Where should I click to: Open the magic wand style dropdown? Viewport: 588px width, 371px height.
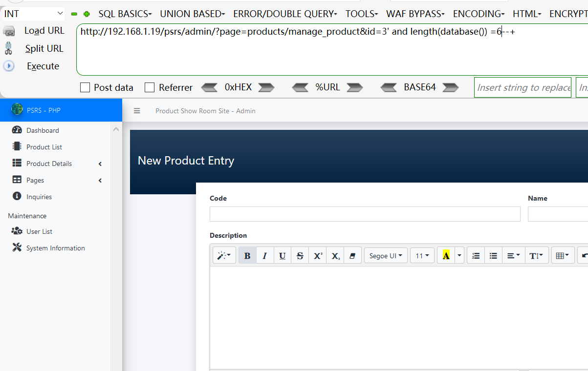(224, 255)
